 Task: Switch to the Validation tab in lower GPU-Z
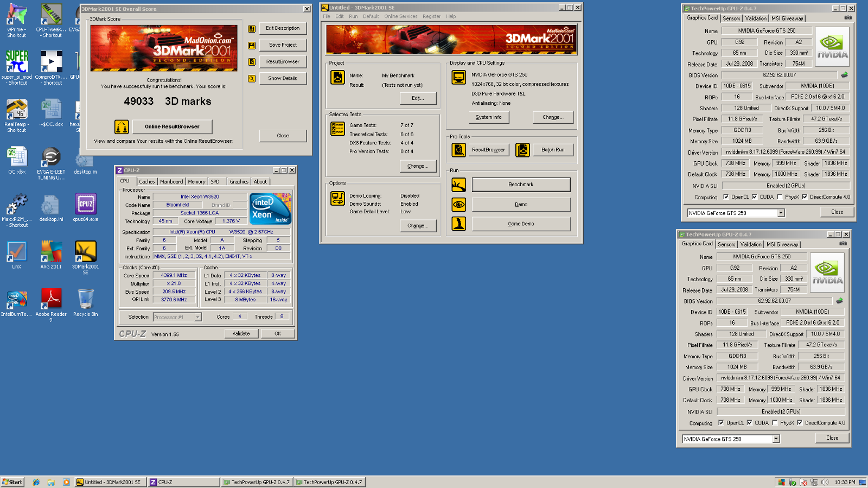pos(751,244)
